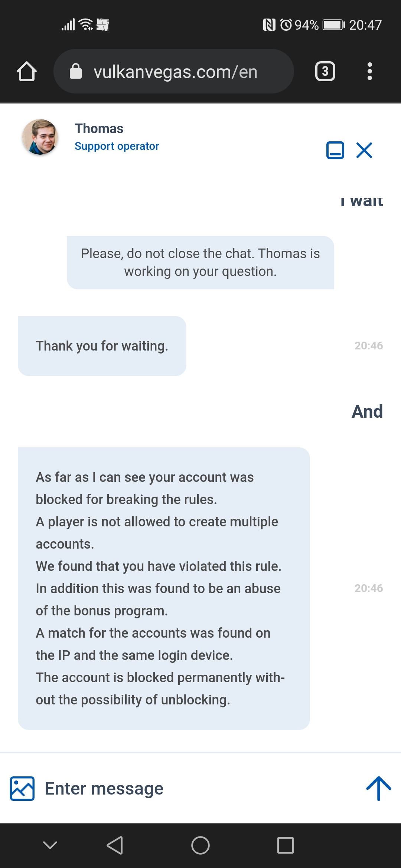Viewport: 401px width, 868px height.
Task: Tap the padlock site security icon
Action: (76, 71)
